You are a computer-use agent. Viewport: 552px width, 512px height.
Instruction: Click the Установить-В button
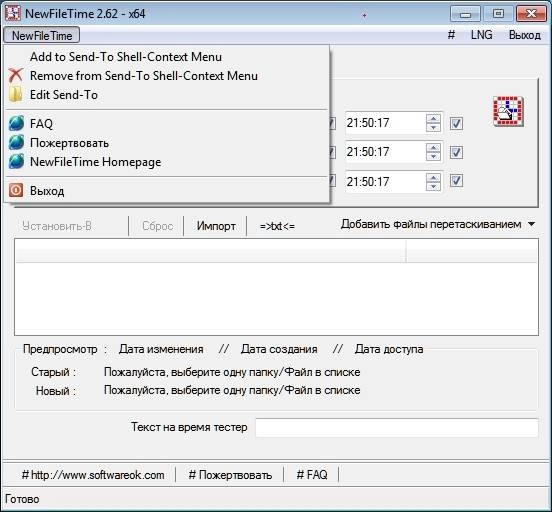pos(57,226)
